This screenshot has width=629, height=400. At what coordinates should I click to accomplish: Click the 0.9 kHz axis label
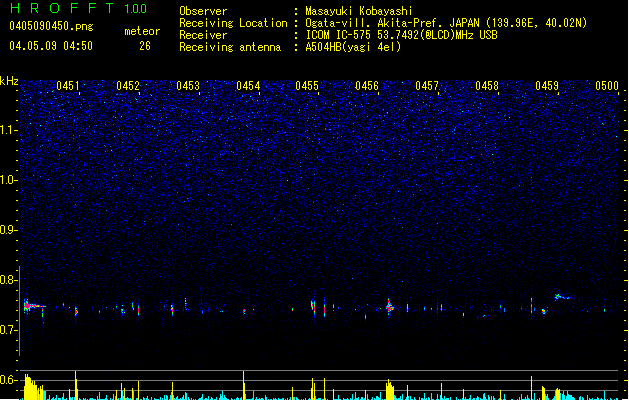pyautogui.click(x=9, y=230)
